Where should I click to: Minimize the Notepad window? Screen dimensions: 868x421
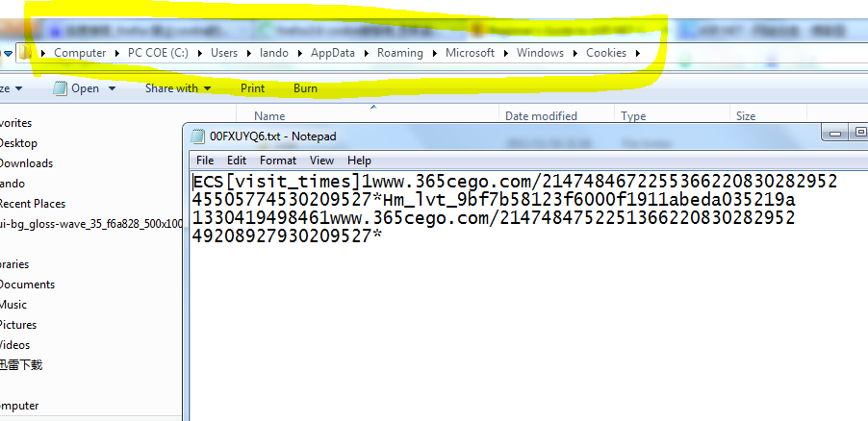point(835,133)
